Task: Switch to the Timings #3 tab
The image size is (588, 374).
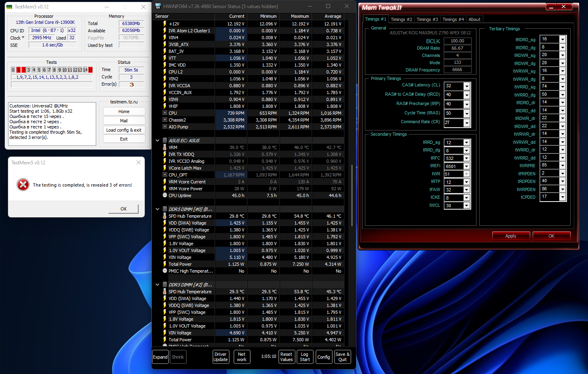Action: point(427,19)
